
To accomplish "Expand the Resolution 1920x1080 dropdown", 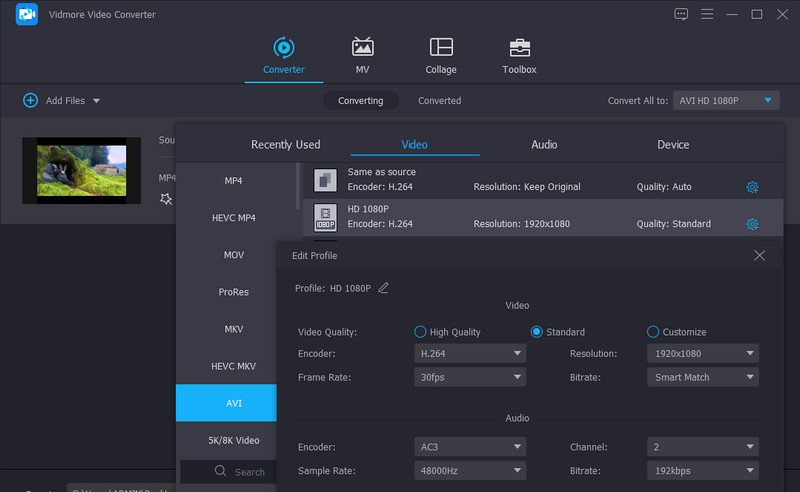I will click(x=702, y=353).
